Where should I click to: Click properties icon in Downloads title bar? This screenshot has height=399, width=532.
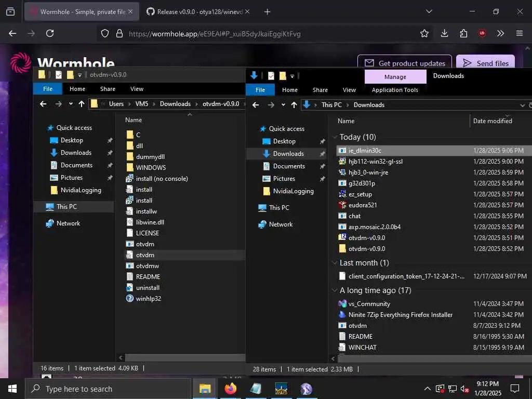click(271, 76)
